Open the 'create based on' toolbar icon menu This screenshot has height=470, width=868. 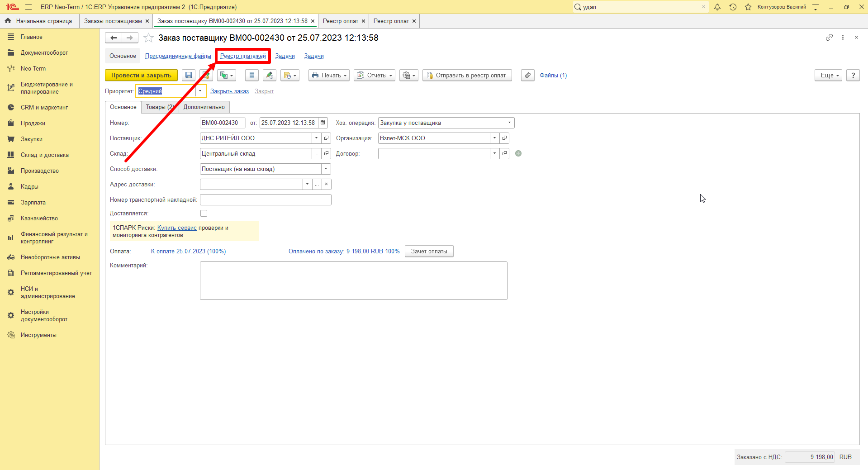tap(227, 76)
